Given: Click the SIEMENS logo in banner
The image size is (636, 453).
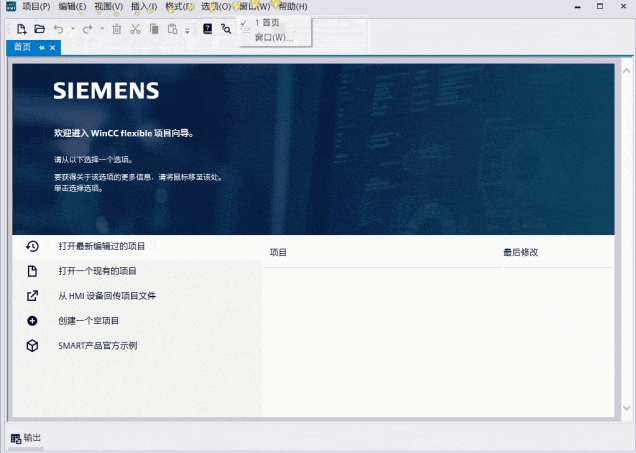Looking at the screenshot, I should click(x=106, y=90).
